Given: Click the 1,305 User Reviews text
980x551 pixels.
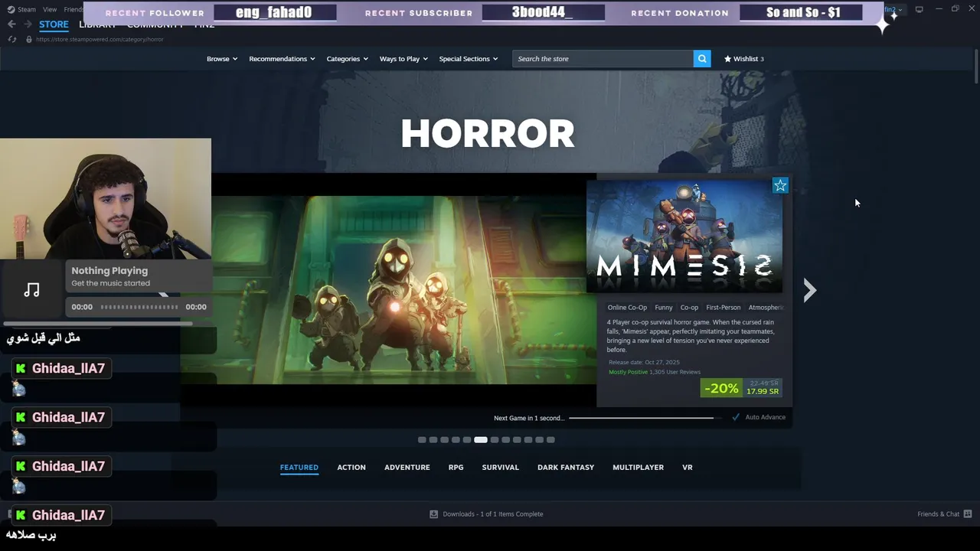Looking at the screenshot, I should coord(675,372).
